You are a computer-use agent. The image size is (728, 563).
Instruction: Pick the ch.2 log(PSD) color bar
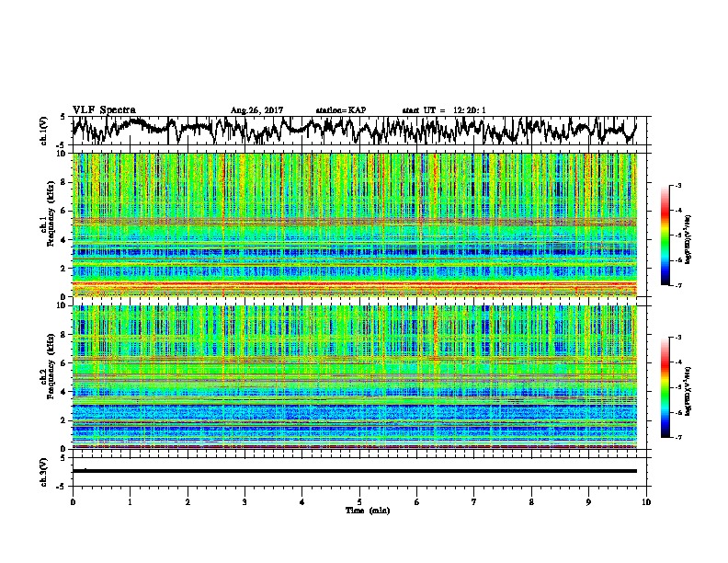(665, 387)
